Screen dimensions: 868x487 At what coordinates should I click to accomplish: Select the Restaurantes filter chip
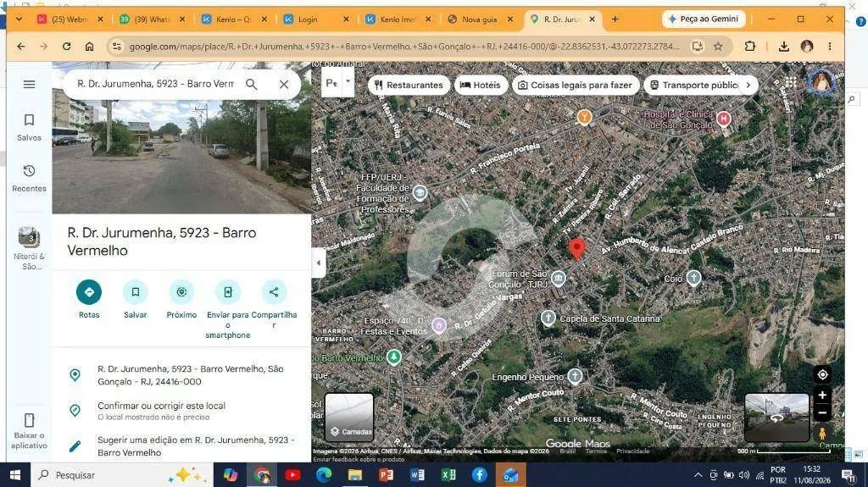pyautogui.click(x=409, y=85)
